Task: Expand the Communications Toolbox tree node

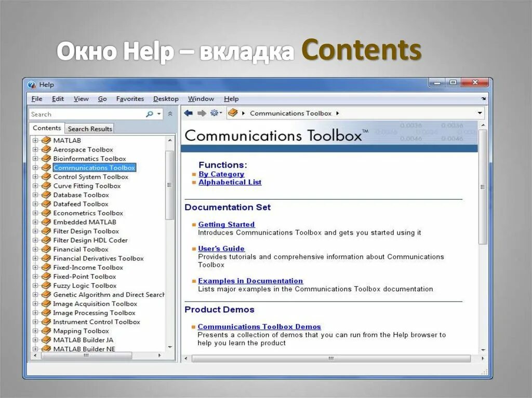Action: [35, 168]
